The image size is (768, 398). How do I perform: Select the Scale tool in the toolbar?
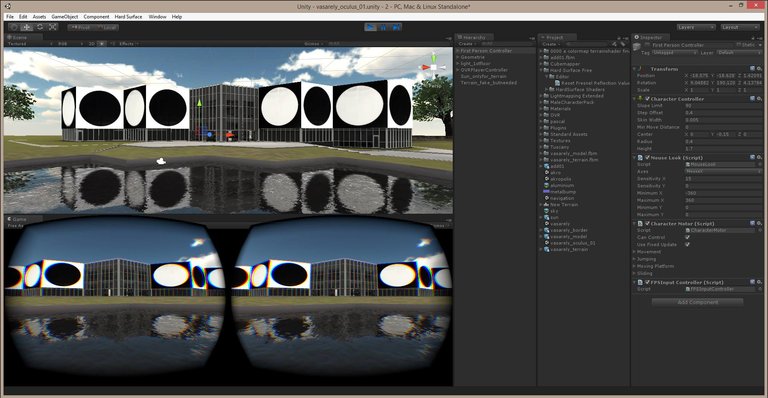click(x=52, y=27)
